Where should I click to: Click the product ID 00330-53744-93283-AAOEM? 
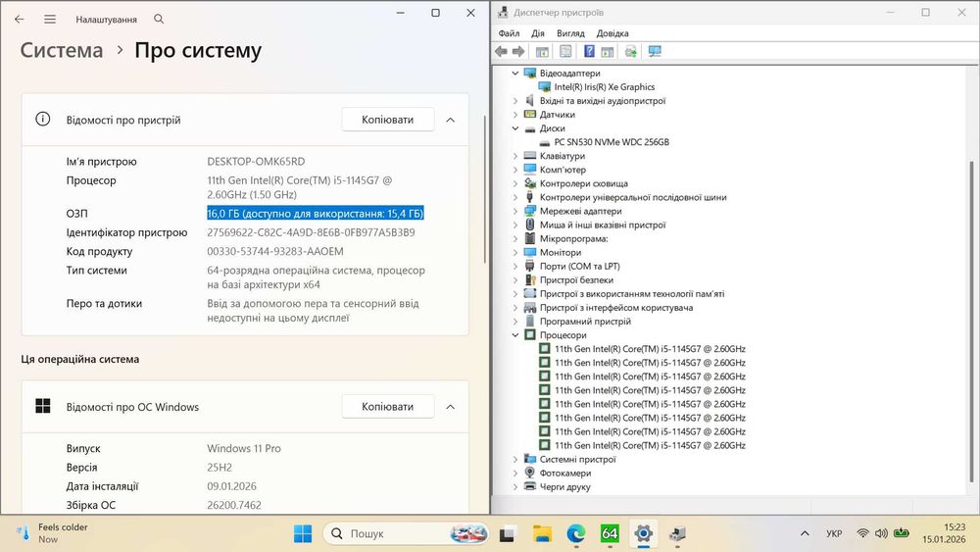pyautogui.click(x=275, y=251)
